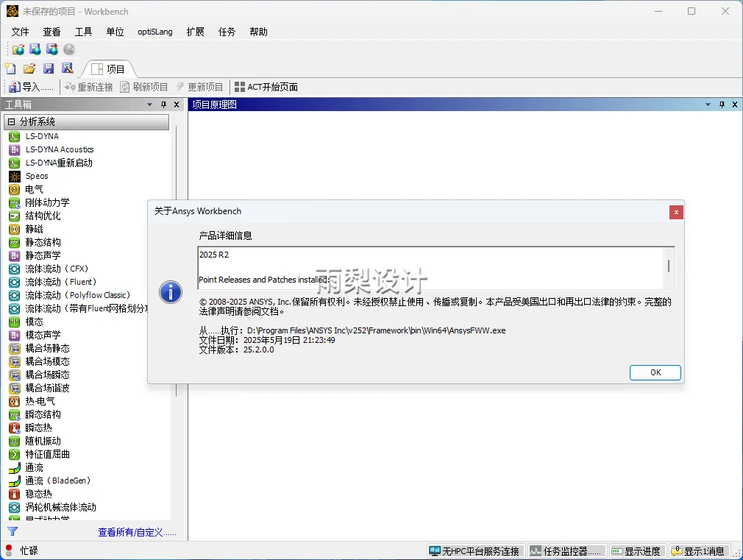Open the ACT开始页面

coord(266,88)
